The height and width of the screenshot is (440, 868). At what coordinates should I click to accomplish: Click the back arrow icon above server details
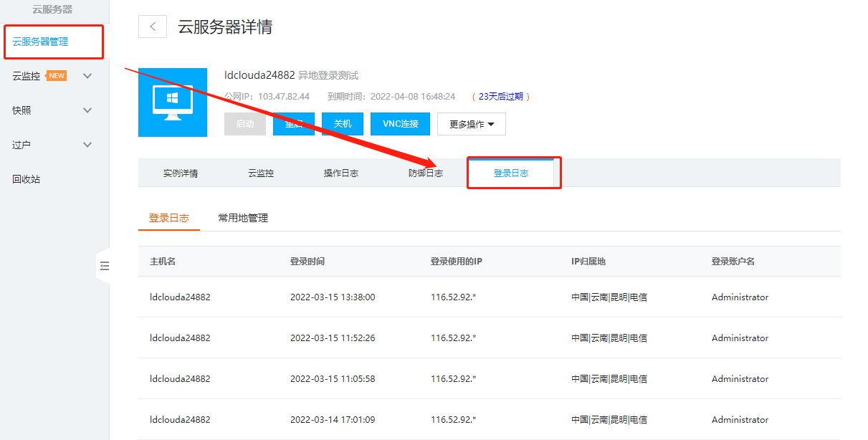pyautogui.click(x=152, y=26)
